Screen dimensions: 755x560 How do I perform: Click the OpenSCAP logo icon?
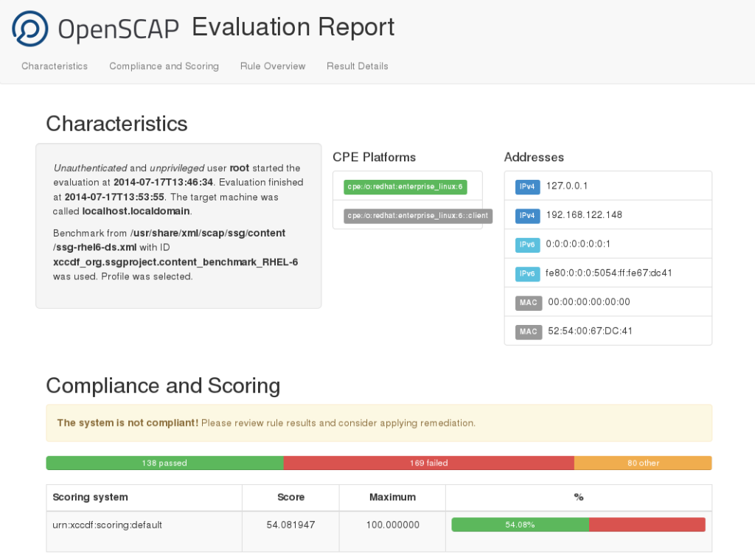point(29,29)
